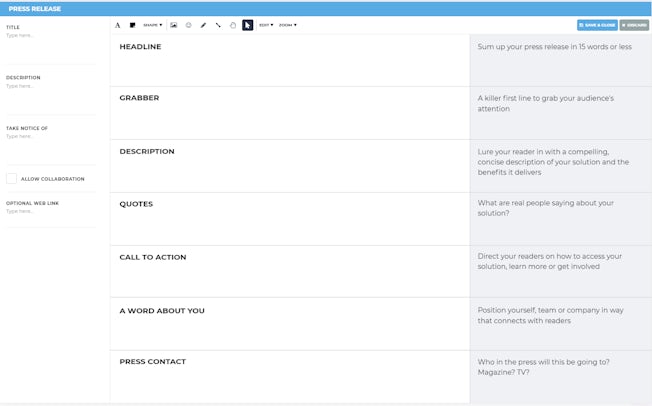
Task: Tick the Allow Collaboration checkbox
Action: click(12, 179)
